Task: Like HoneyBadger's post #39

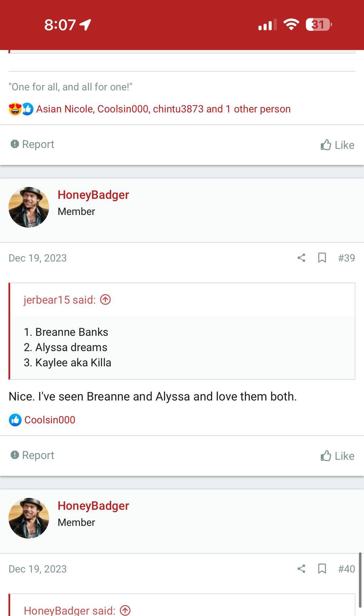Action: [337, 456]
